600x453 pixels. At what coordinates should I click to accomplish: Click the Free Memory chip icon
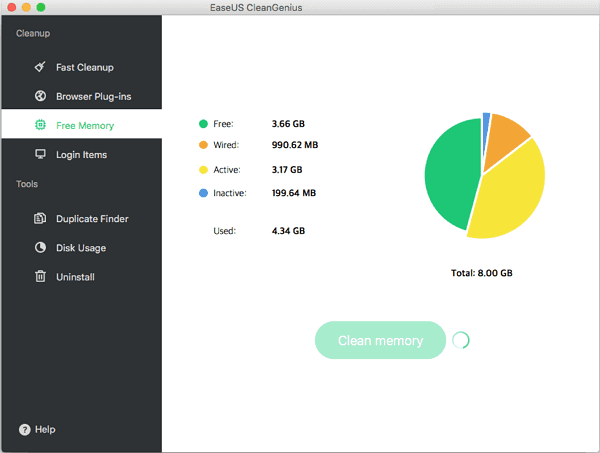[x=40, y=125]
